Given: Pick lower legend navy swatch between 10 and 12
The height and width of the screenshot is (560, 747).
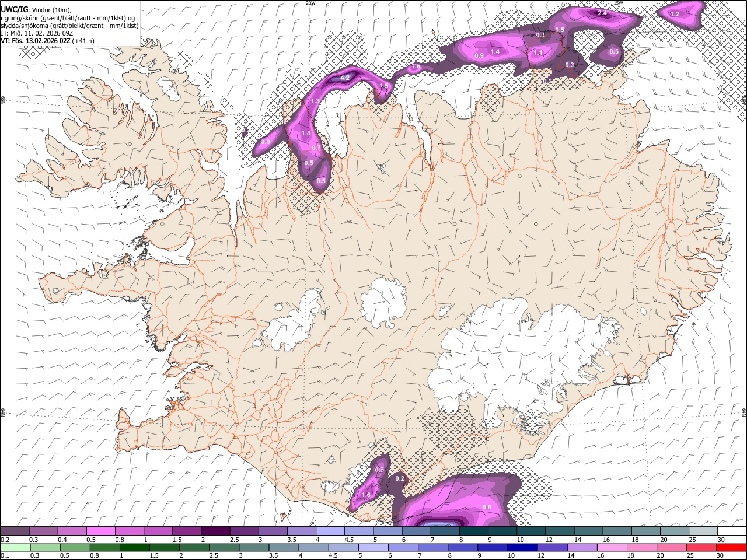Looking at the screenshot, I should [x=522, y=547].
